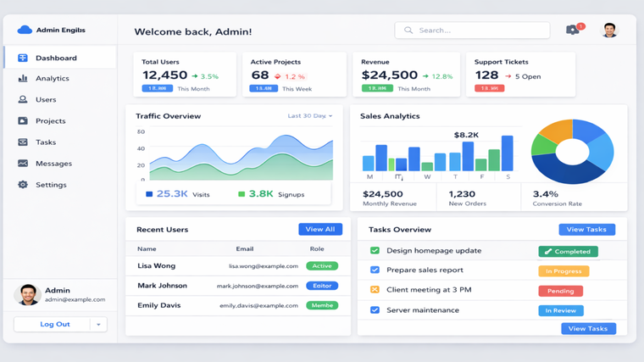The image size is (644, 362).
Task: Go to the Analytics menu item
Action: click(53, 78)
